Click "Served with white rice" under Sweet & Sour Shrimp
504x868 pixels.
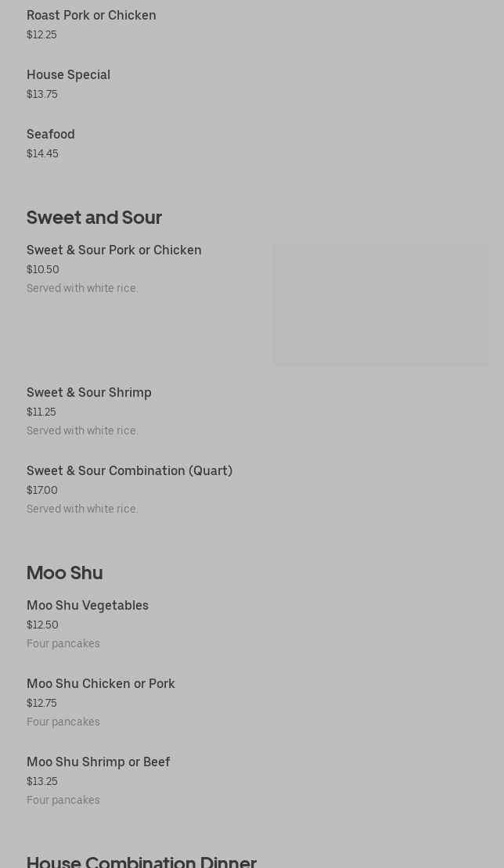pos(82,431)
